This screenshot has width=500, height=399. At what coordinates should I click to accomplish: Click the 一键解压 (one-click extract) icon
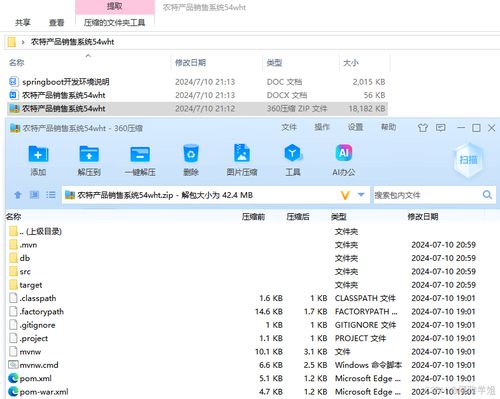point(140,160)
